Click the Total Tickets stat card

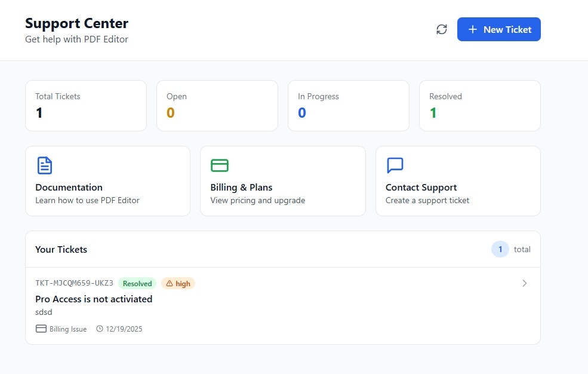(86, 106)
